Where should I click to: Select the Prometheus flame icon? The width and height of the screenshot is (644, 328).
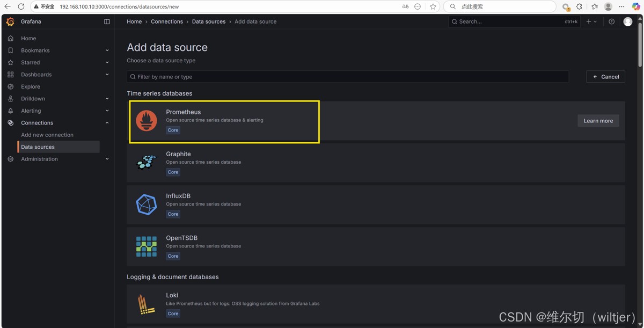(147, 121)
